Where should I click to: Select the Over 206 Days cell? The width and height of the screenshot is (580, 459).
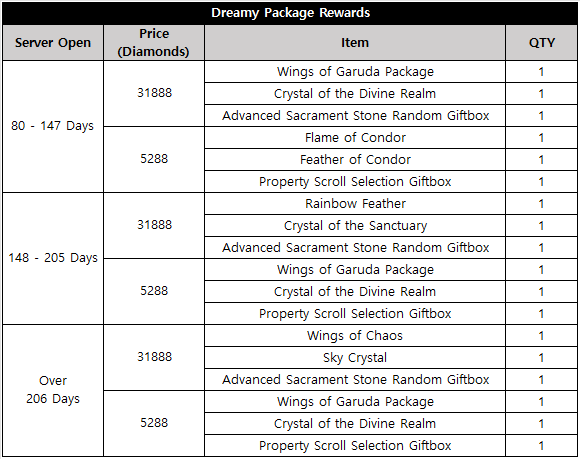point(53,390)
